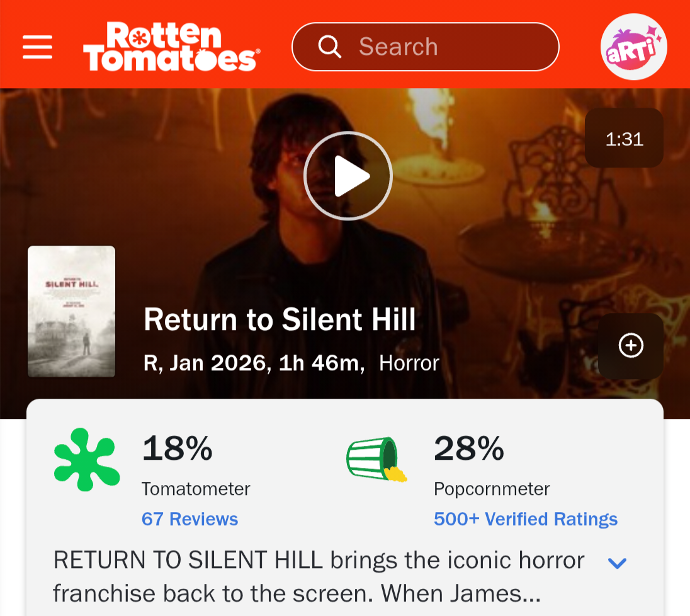Open the 500+ Verified Ratings link
Viewport: 690px width, 616px height.
(525, 519)
